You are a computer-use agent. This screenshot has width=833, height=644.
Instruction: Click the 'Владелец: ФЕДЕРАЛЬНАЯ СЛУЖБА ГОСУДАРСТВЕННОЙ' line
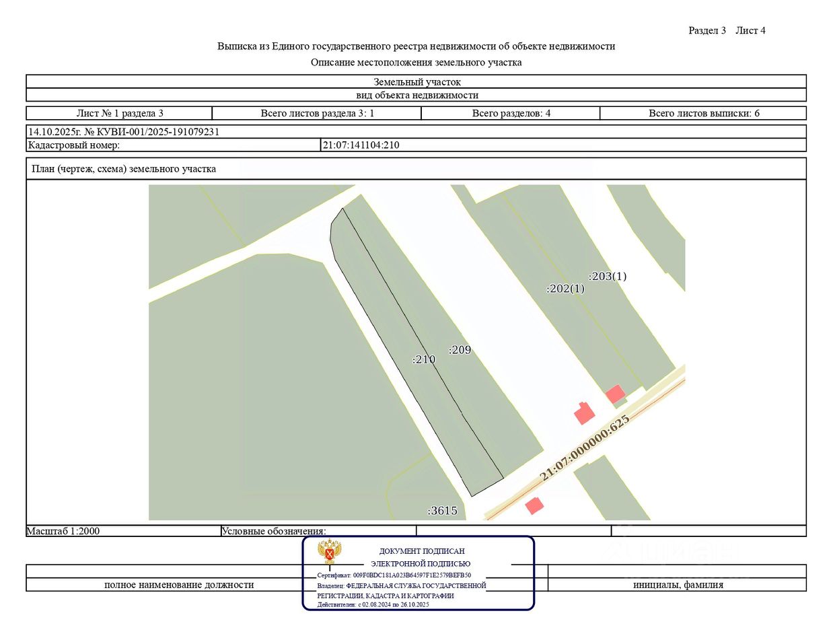pyautogui.click(x=402, y=585)
